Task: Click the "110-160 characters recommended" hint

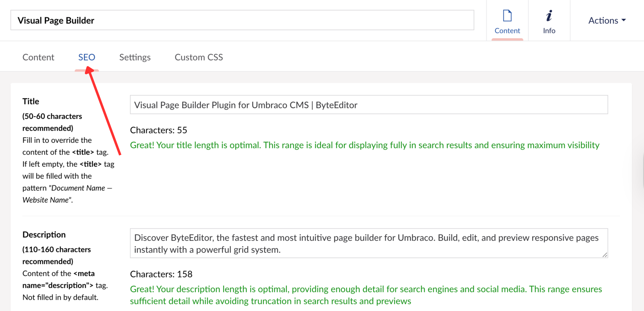Action: click(56, 255)
